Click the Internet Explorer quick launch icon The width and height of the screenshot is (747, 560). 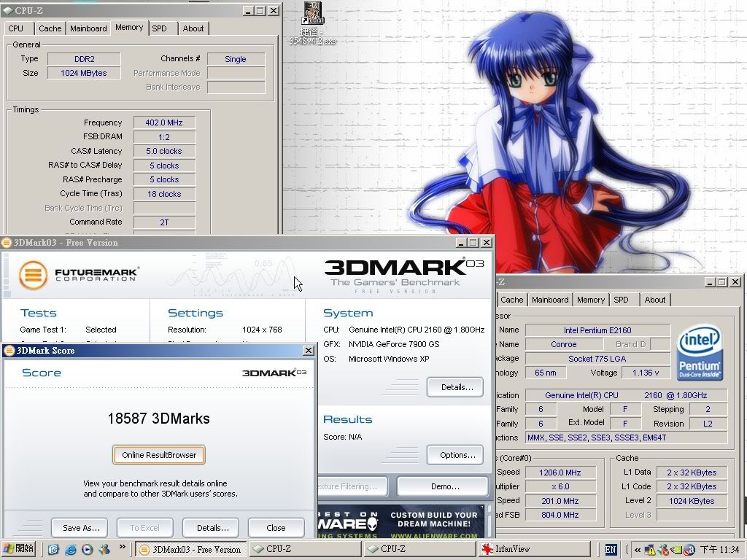71,549
